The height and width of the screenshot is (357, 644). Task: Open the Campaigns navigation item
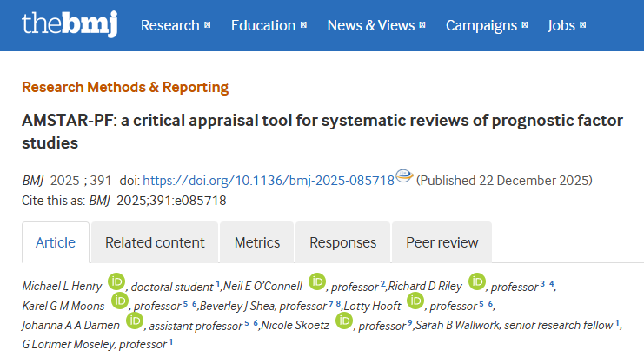click(481, 25)
